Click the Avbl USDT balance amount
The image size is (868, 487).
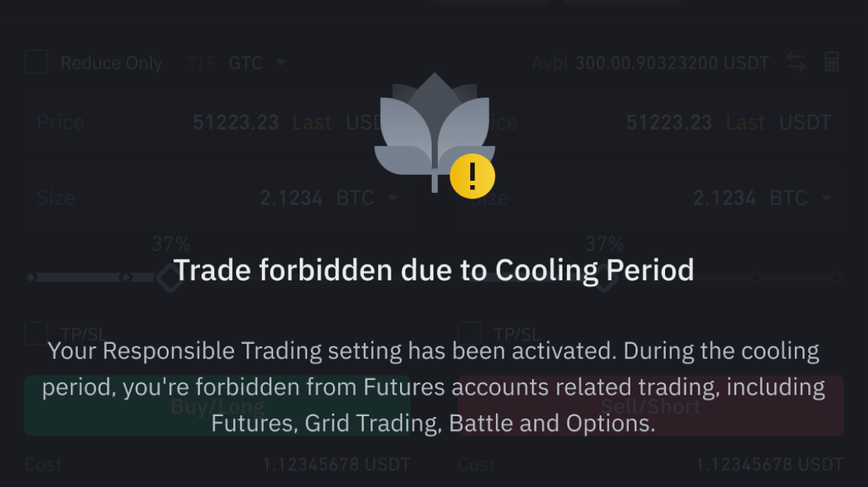pos(672,63)
